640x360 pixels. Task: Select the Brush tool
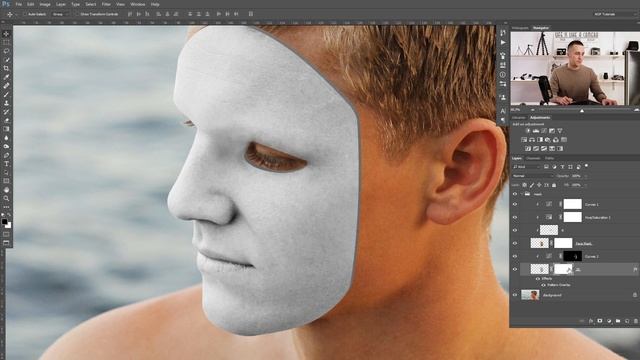click(6, 95)
